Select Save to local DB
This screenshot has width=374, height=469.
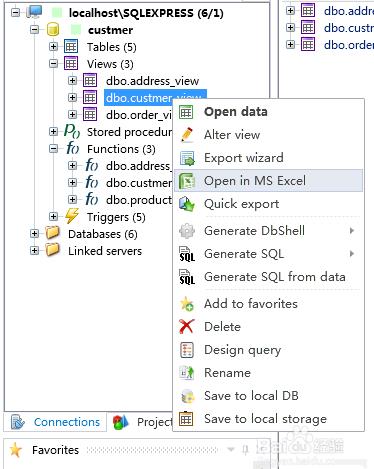pyautogui.click(x=268, y=396)
